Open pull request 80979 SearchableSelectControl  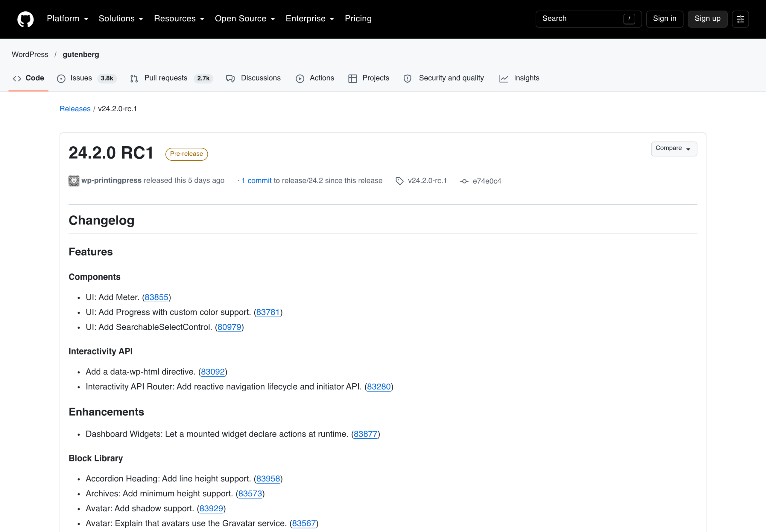[x=229, y=327]
